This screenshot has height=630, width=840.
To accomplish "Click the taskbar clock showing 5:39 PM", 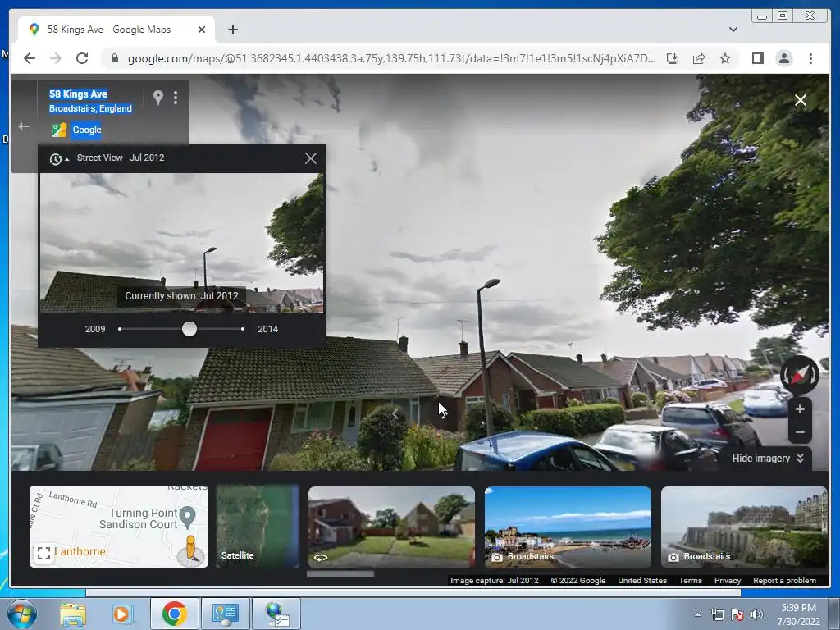I will pyautogui.click(x=798, y=614).
